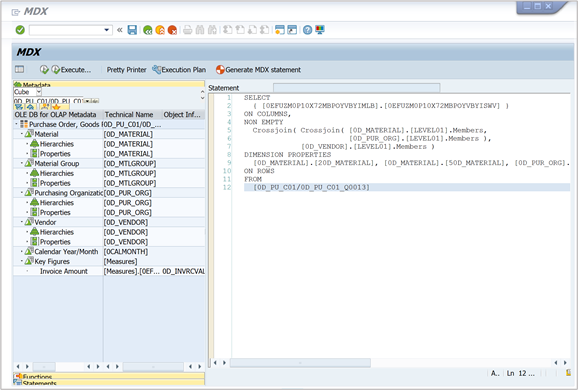The height and width of the screenshot is (390, 578).
Task: Click the orange Exit icon
Action: pyautogui.click(x=160, y=30)
